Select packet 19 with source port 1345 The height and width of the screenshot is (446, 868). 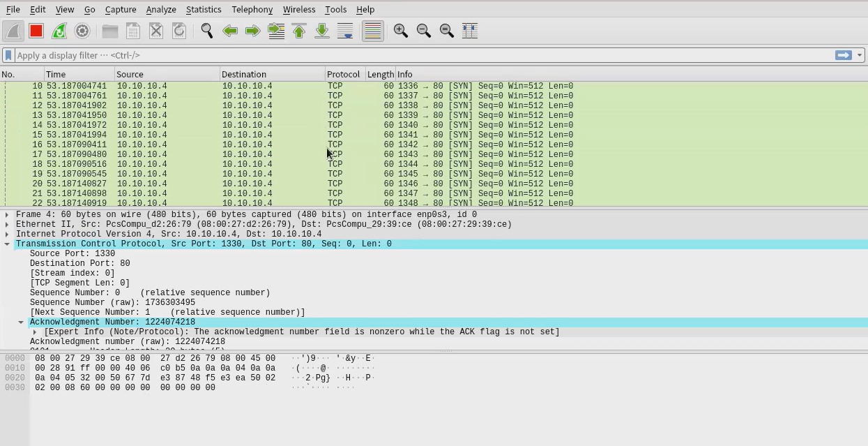tap(434, 174)
